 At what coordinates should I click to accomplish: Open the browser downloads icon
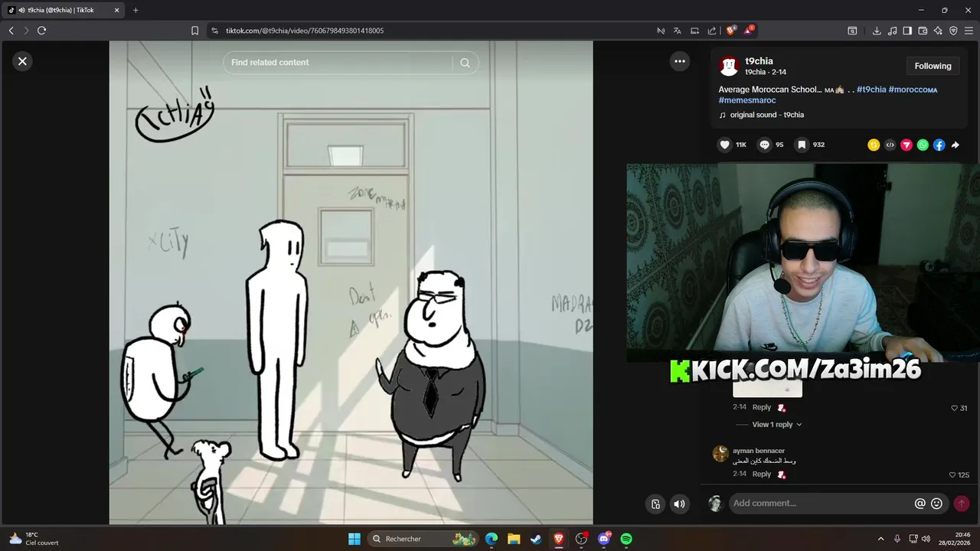pos(877,31)
